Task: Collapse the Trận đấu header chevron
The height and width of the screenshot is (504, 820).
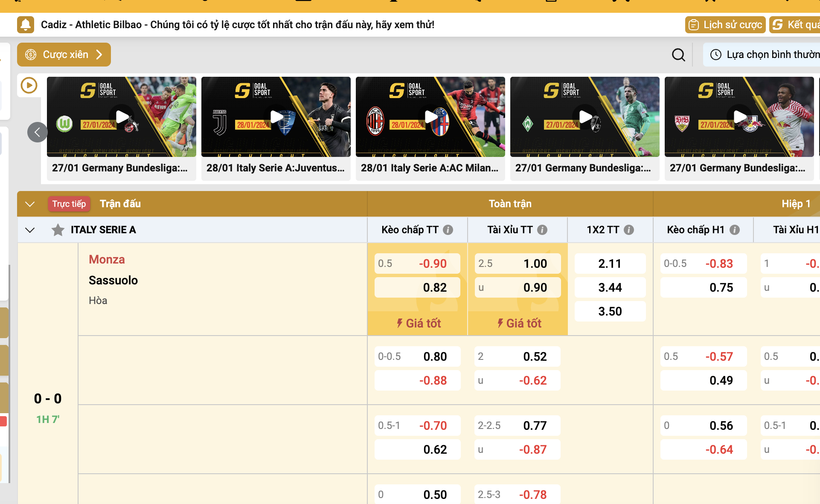Action: pyautogui.click(x=30, y=204)
